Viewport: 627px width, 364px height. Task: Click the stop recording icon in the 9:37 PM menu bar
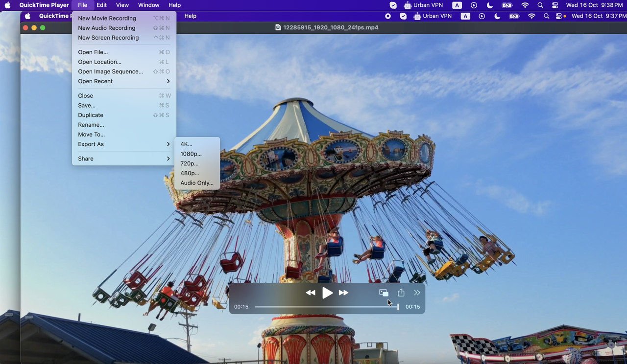(x=388, y=16)
